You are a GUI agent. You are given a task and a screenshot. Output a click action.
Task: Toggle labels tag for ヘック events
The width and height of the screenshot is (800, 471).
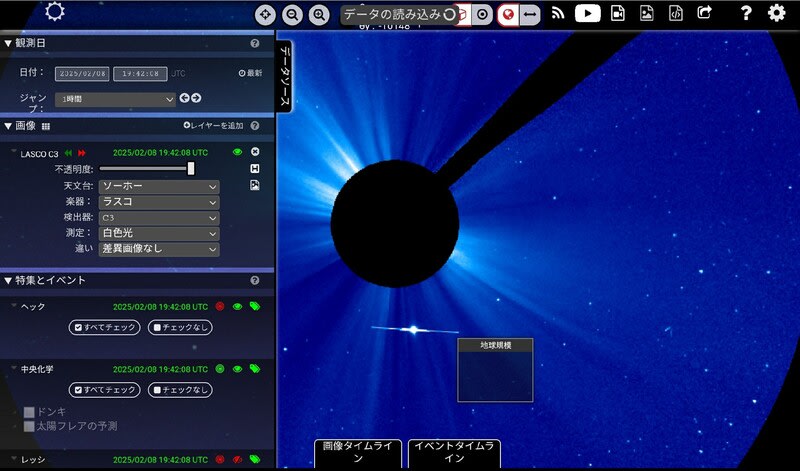coord(255,306)
